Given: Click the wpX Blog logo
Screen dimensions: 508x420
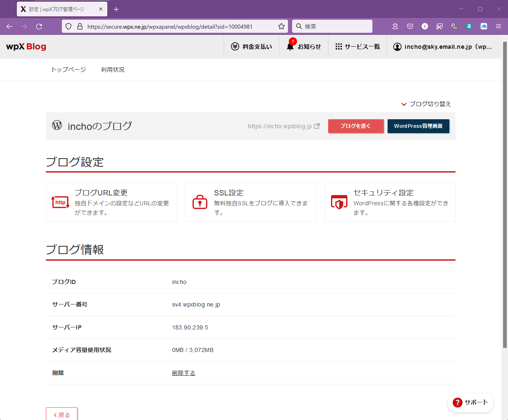Looking at the screenshot, I should pyautogui.click(x=26, y=47).
